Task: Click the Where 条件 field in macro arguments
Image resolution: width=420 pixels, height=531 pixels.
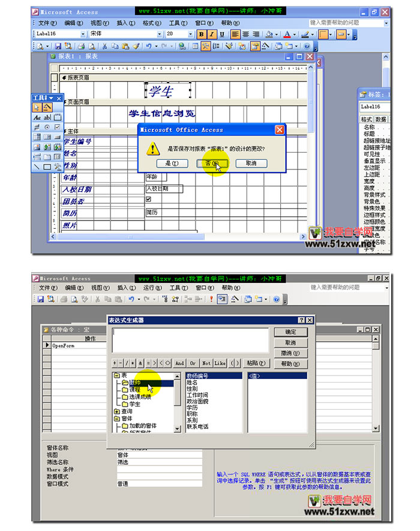Action: pyautogui.click(x=159, y=469)
